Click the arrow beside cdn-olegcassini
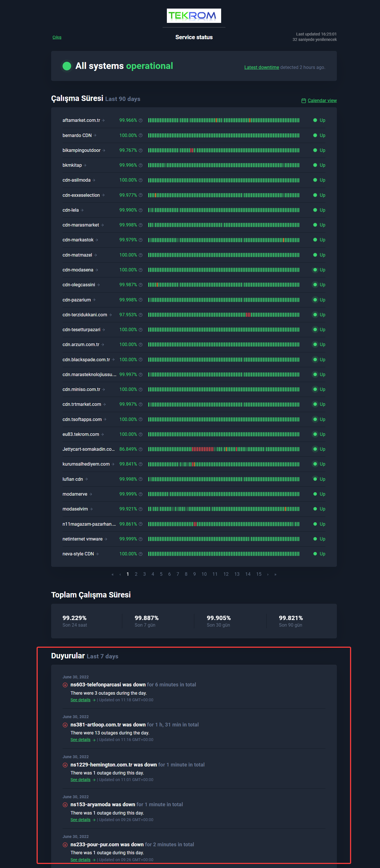Screen dimensions: 380x868 click(x=98, y=285)
